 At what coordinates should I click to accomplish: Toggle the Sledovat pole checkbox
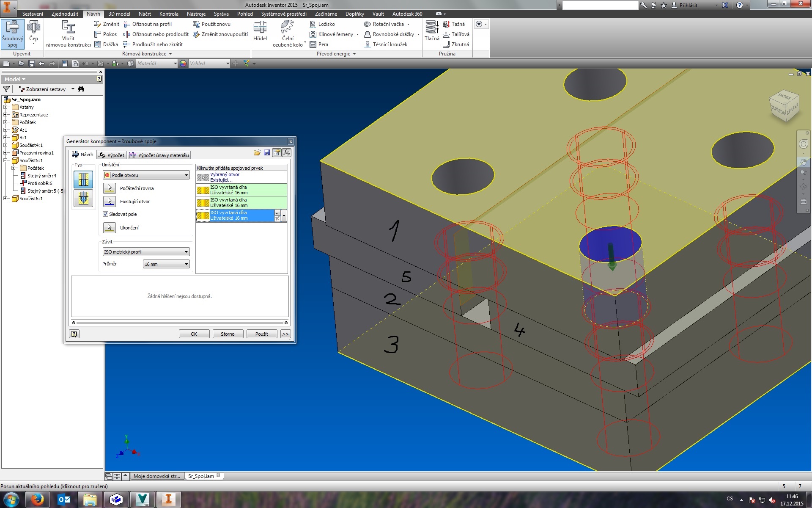106,214
